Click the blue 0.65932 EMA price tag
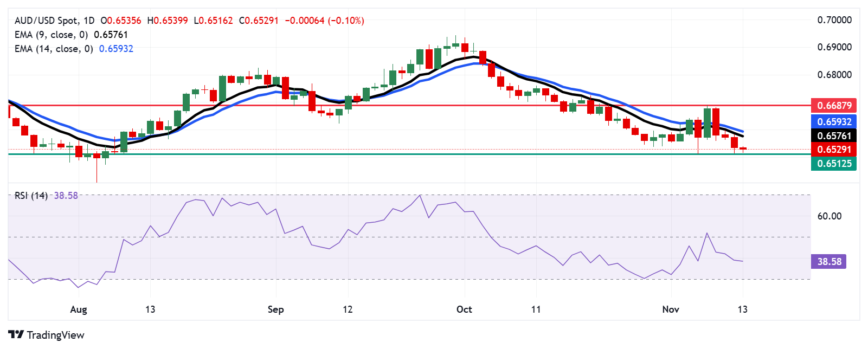868x349 pixels. coord(834,121)
